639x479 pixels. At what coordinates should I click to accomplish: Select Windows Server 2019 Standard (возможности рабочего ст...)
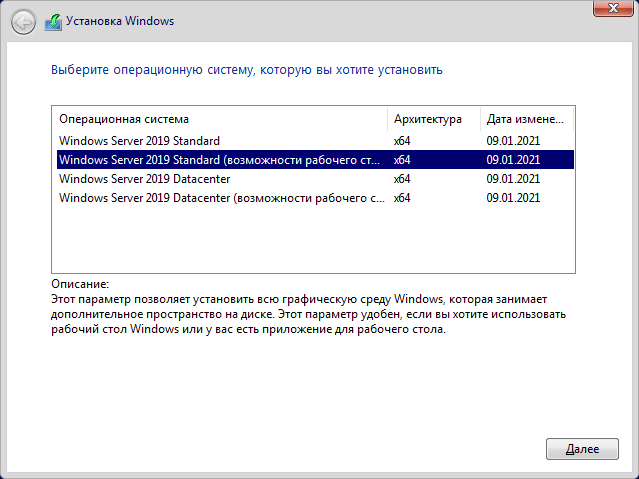coord(315,160)
